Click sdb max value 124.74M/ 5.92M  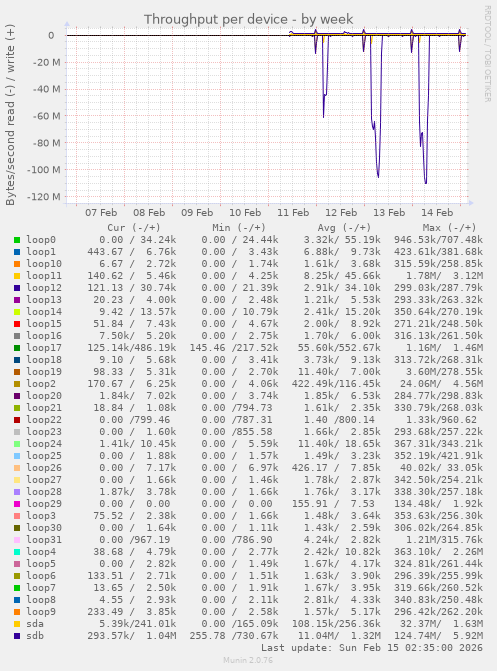coord(438,636)
